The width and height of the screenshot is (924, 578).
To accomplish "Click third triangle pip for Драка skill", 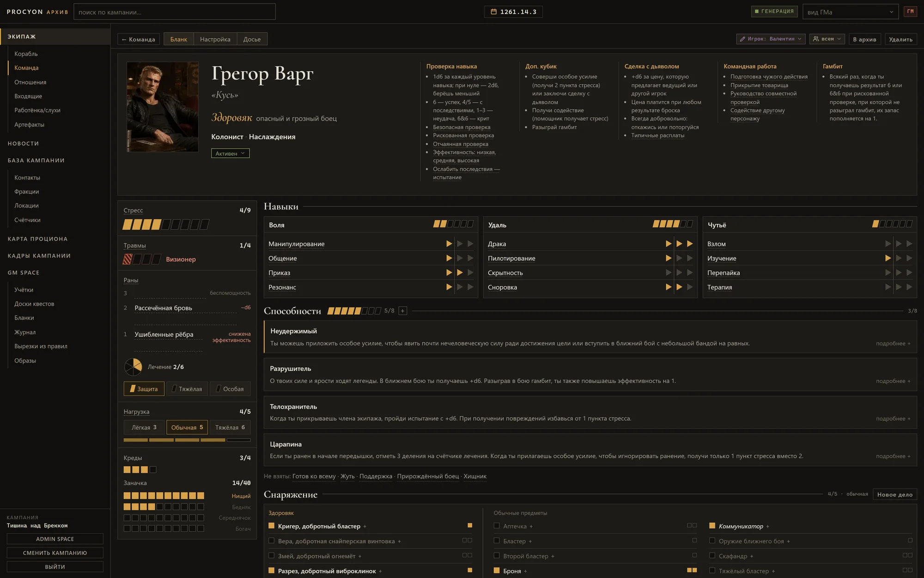I will tap(690, 244).
